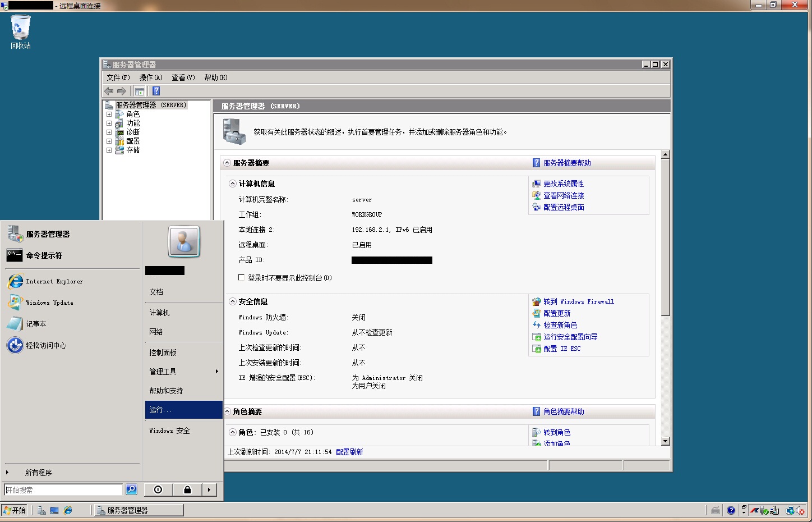This screenshot has width=812, height=522.
Task: Click Server Manager quick launch taskbar icon
Action: [x=41, y=510]
